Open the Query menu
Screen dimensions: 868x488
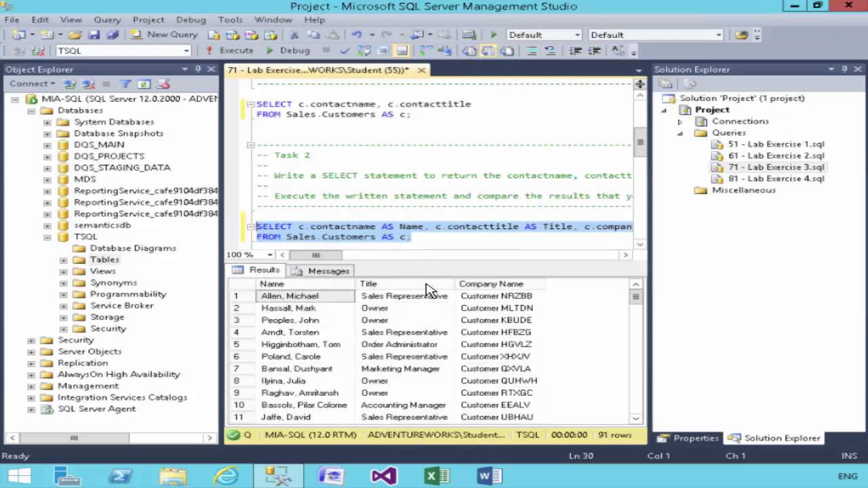coord(107,20)
